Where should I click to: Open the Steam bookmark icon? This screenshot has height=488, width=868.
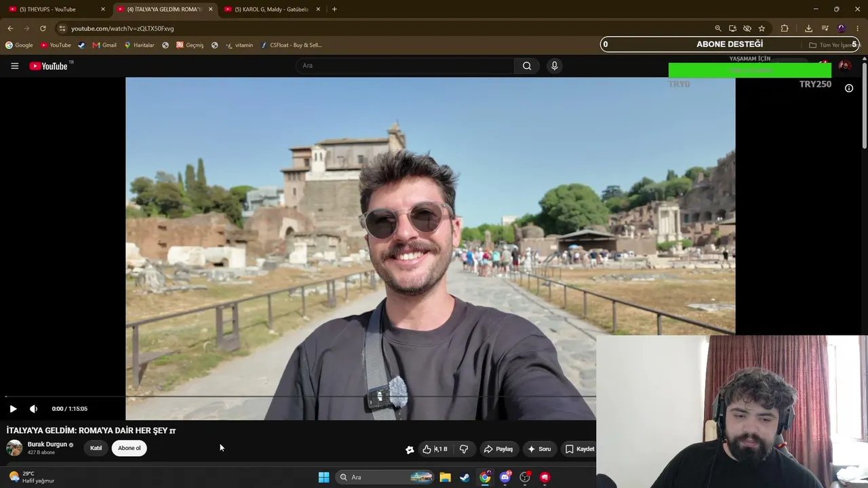[81, 45]
